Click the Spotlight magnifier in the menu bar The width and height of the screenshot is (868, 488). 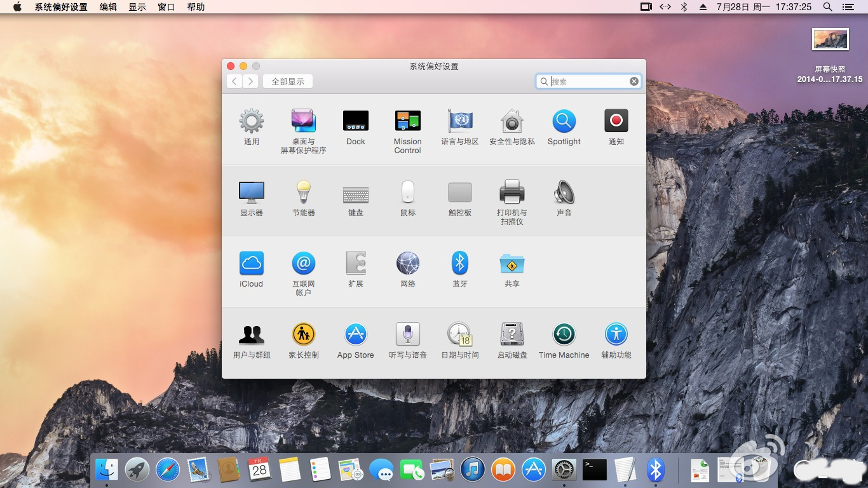(x=827, y=7)
